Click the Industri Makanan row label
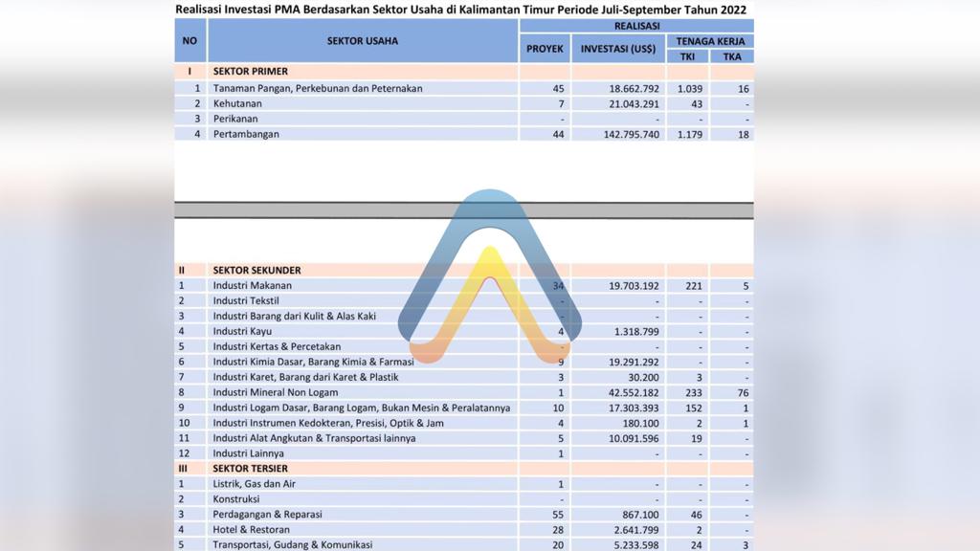 pos(253,285)
